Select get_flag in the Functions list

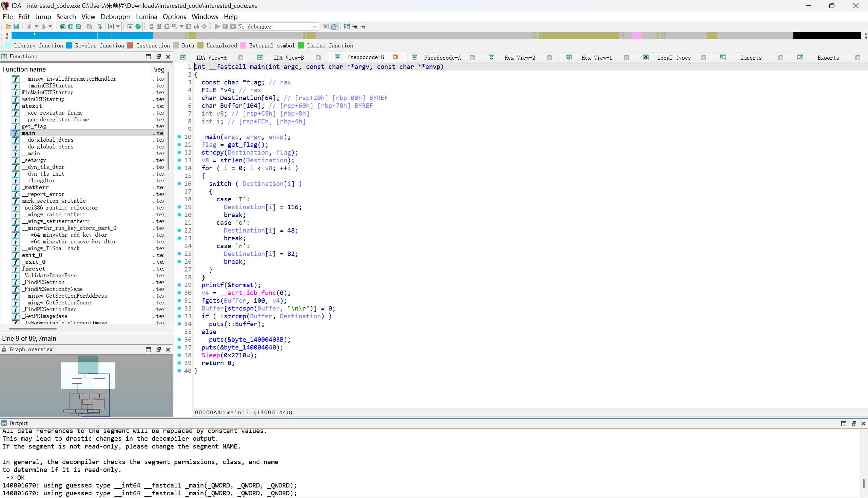coord(34,126)
